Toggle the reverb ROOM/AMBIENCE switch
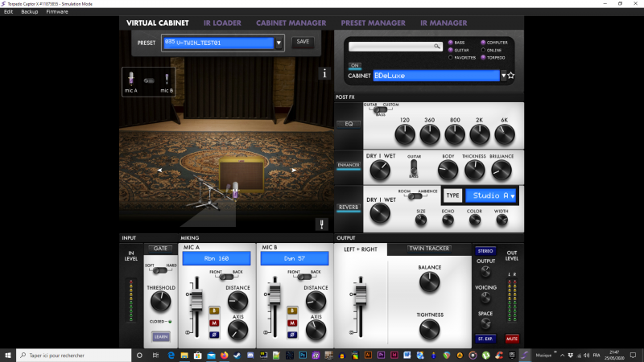Screen dimensions: 644x362 click(x=415, y=195)
